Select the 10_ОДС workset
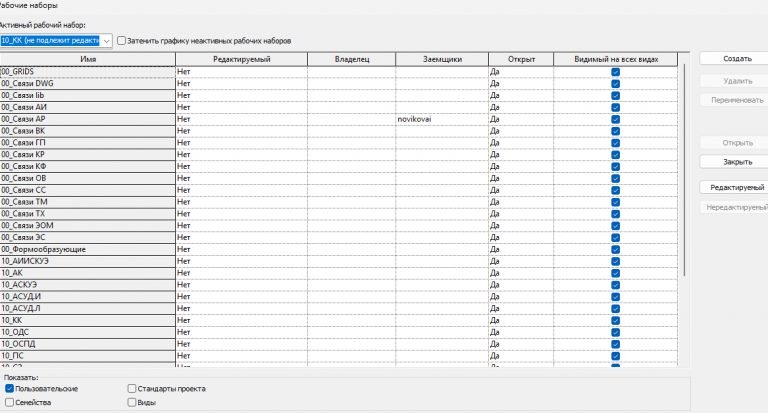This screenshot has height=413, width=768. point(88,332)
